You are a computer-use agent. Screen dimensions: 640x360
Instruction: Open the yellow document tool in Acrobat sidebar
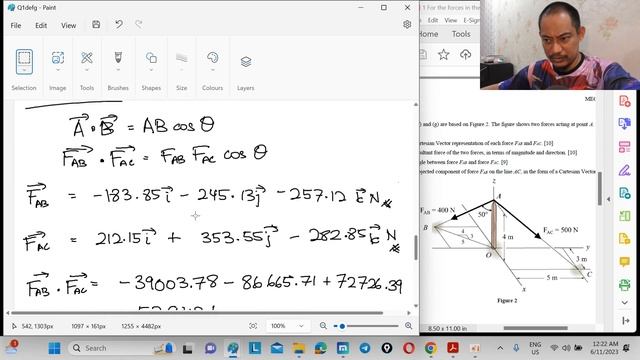click(x=624, y=238)
